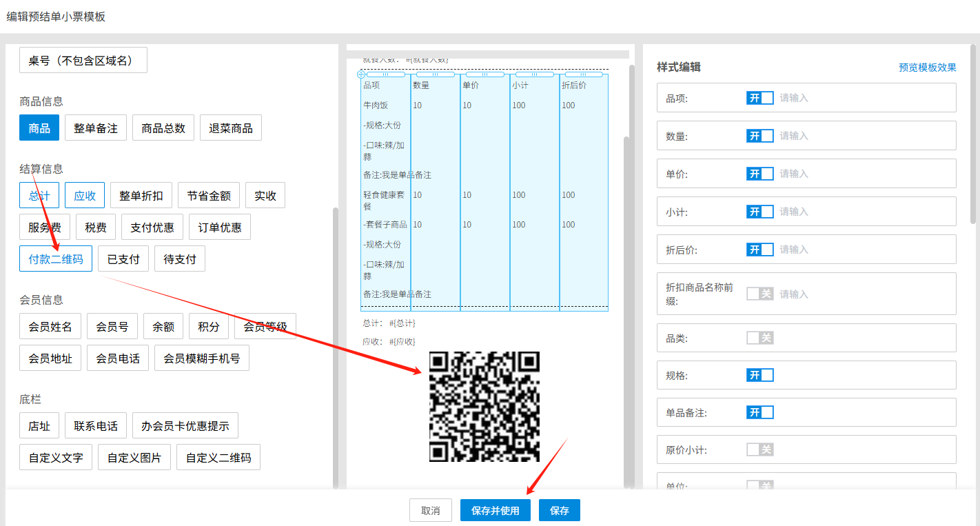Add the 办会员卡优惠提示 component

point(185,426)
